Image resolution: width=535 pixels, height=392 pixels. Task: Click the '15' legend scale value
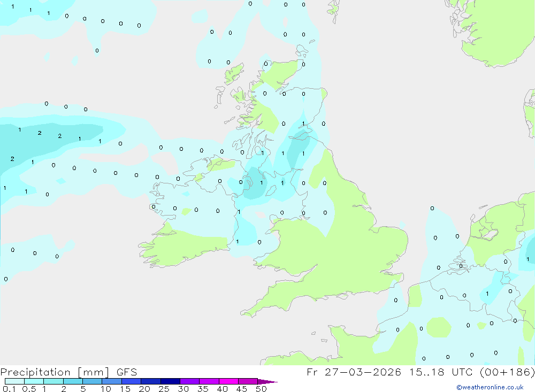tap(125, 389)
